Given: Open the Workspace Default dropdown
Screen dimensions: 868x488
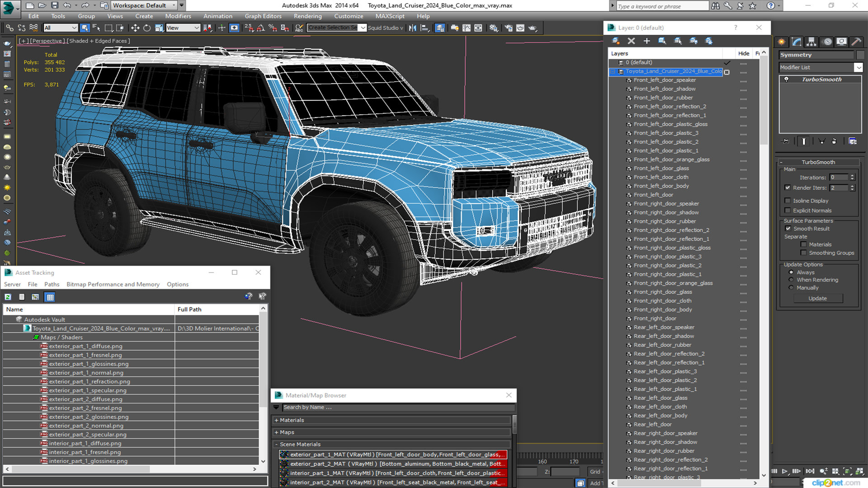Looking at the screenshot, I should (144, 5).
